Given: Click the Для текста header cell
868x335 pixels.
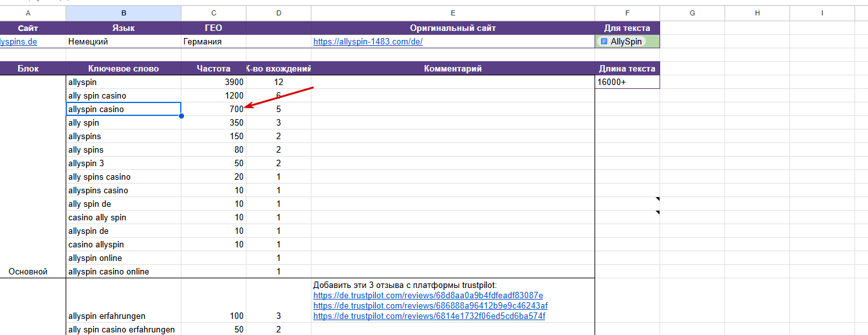Looking at the screenshot, I should (x=627, y=28).
